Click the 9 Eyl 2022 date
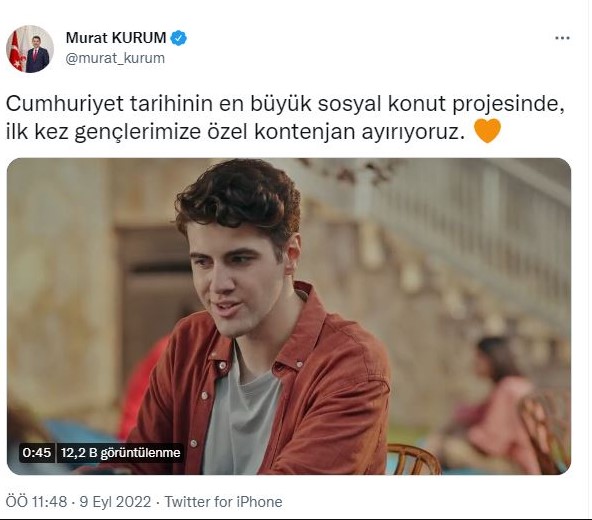The height and width of the screenshot is (520, 592). click(115, 502)
